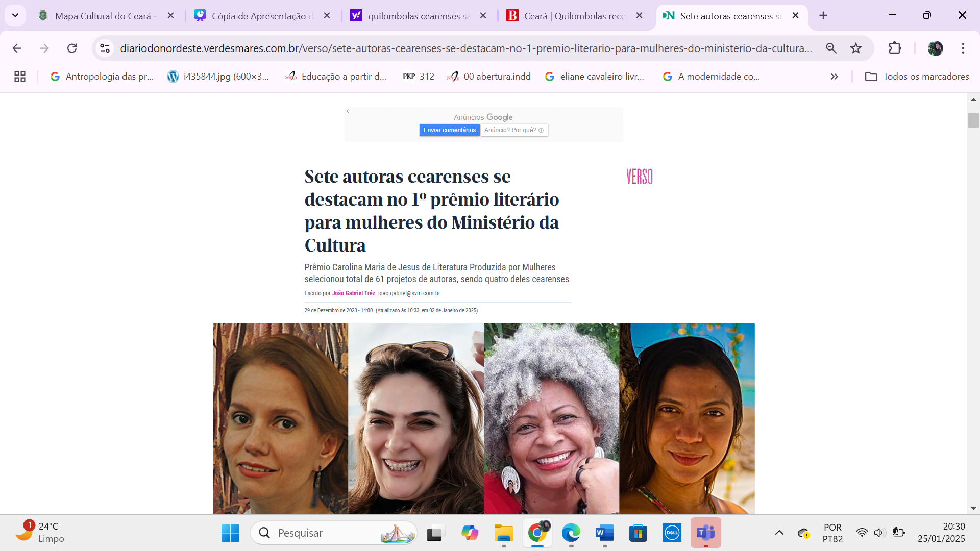Close the quilombolas cearenses tab
Viewport: 980px width, 551px height.
(483, 16)
